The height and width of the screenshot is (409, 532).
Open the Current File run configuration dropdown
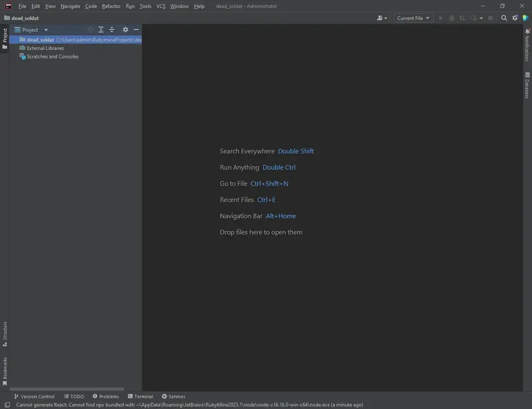pos(412,18)
